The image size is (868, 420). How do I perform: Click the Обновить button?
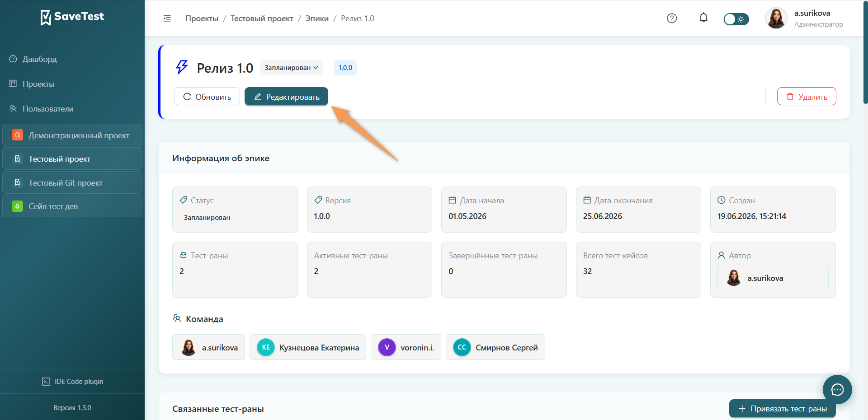click(x=207, y=97)
